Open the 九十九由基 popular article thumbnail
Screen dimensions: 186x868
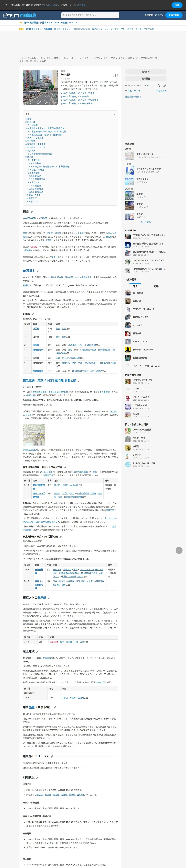[x=128, y=293]
